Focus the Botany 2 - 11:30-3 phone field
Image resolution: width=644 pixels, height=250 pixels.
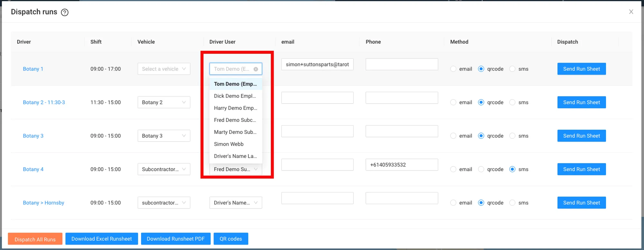pos(402,98)
